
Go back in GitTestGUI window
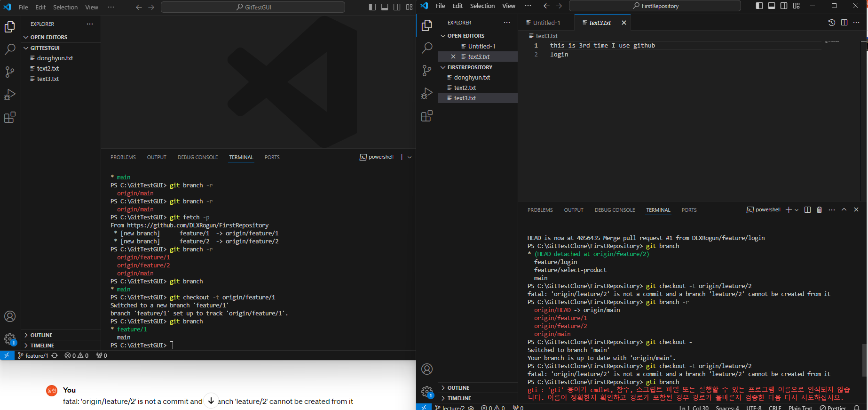pos(139,7)
